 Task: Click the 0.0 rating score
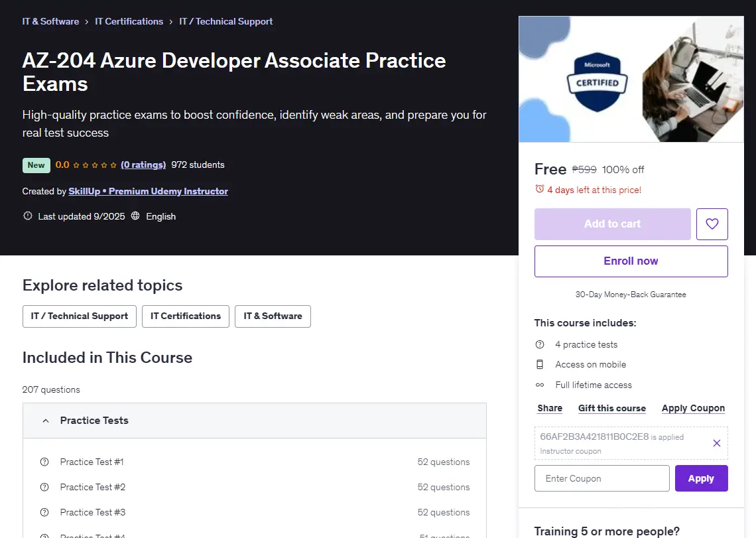[62, 165]
